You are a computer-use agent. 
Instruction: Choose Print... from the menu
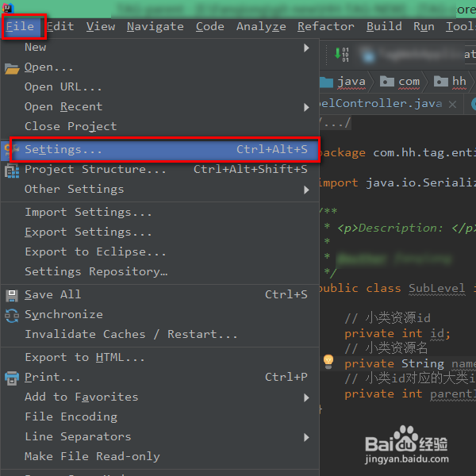coord(159,378)
